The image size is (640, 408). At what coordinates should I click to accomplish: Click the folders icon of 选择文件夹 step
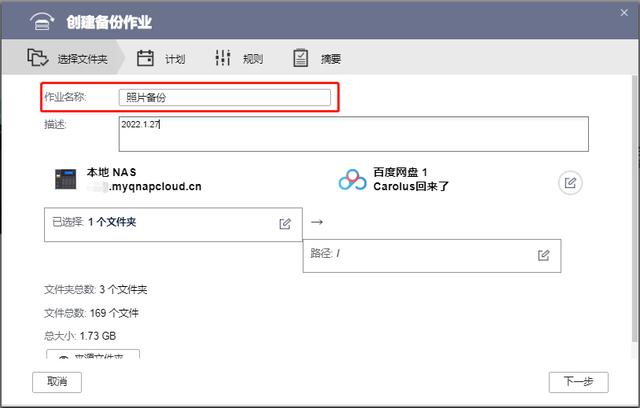(x=38, y=58)
